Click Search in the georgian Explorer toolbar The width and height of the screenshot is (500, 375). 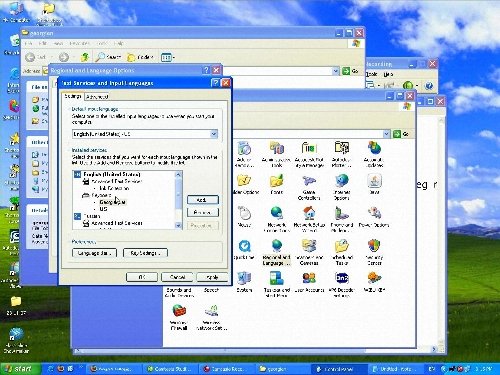108,57
